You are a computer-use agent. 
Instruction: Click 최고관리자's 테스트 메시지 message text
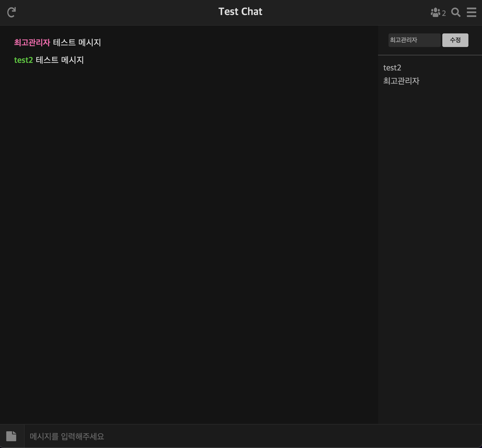(x=77, y=42)
